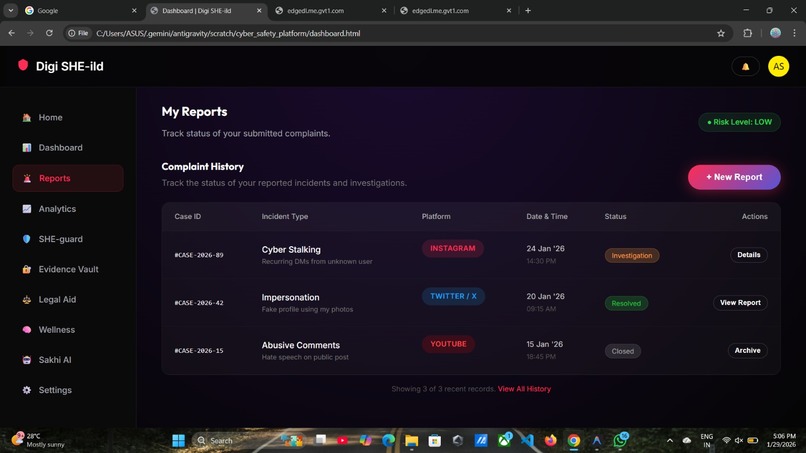Click the Risk Level: LOW badge
This screenshot has height=453, width=806.
pyautogui.click(x=739, y=122)
